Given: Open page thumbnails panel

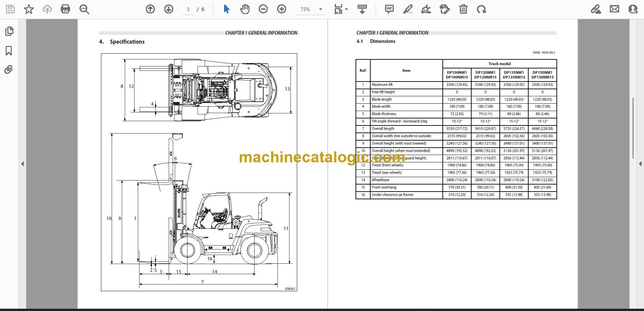Looking at the screenshot, I should [9, 31].
